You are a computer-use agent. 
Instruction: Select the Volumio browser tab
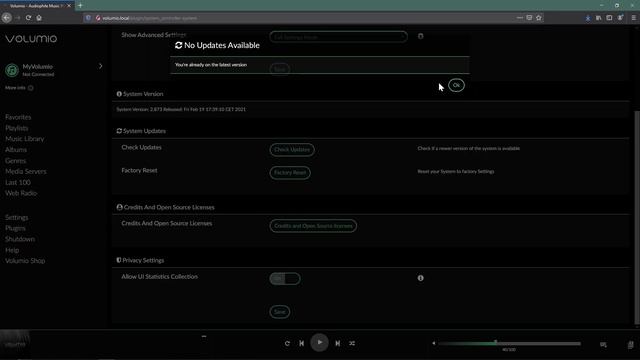37,6
